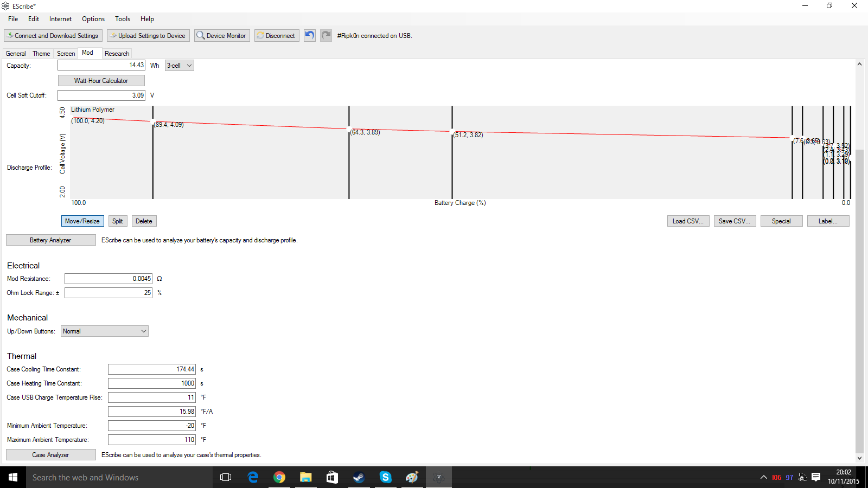
Task: Open the Up/Down Buttons Normal dropdown
Action: pyautogui.click(x=104, y=331)
